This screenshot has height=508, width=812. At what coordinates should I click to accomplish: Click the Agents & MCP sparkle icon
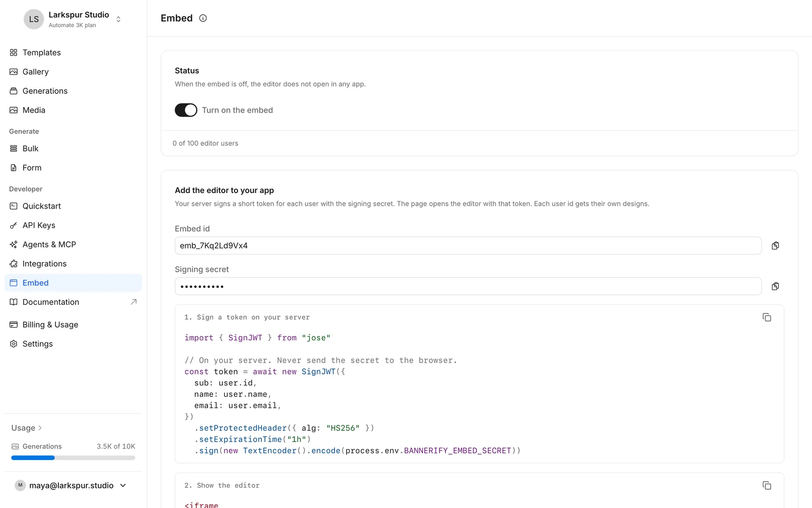(14, 244)
